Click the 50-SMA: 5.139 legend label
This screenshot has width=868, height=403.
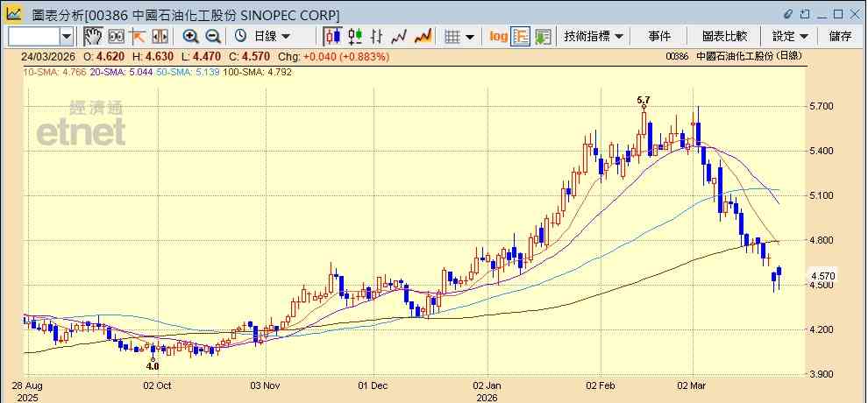pos(189,72)
